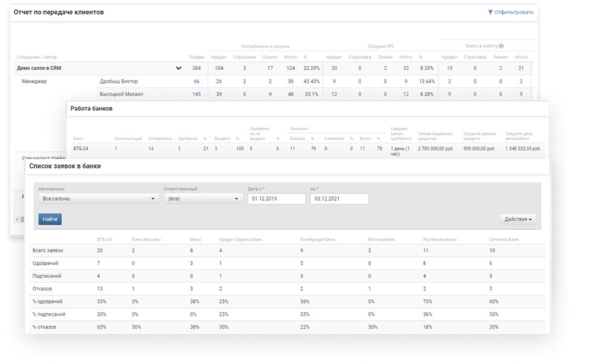603x364 pixels.
Task: Click the 'Сбербанк' -like column header 'ЮниКредитБанк'
Action: [x=317, y=239]
